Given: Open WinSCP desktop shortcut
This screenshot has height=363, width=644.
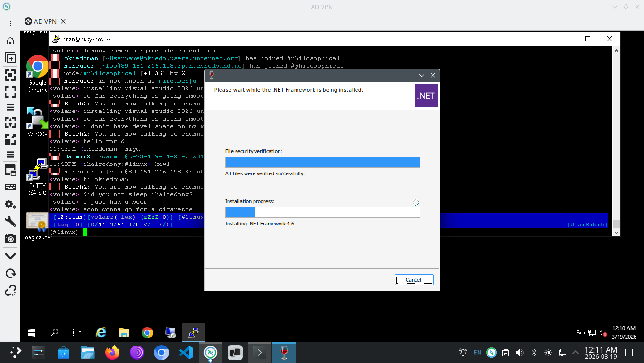Looking at the screenshot, I should click(37, 121).
